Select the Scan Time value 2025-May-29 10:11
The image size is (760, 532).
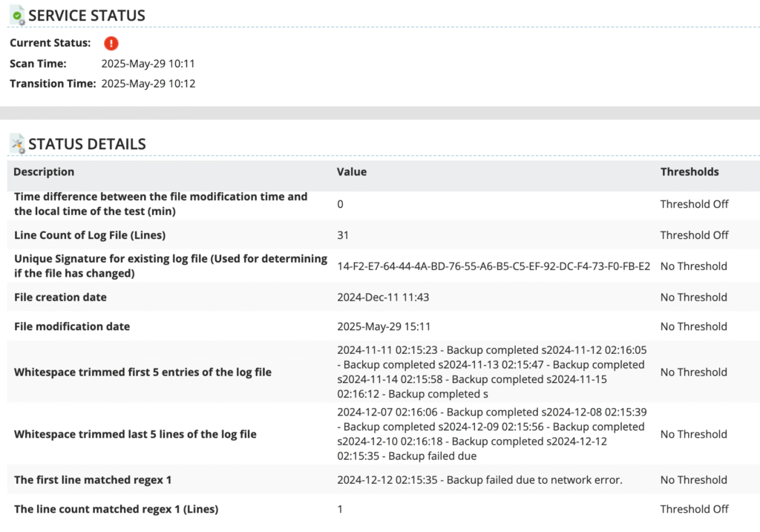[148, 64]
